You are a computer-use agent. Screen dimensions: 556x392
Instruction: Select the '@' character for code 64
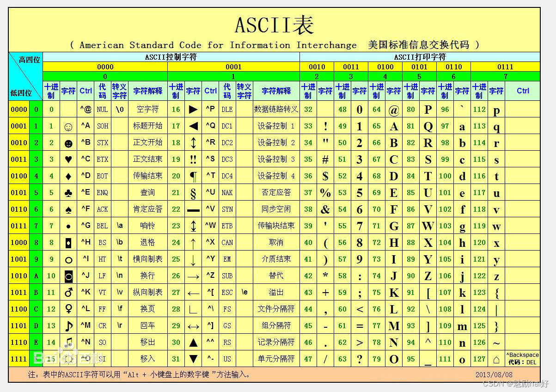394,110
